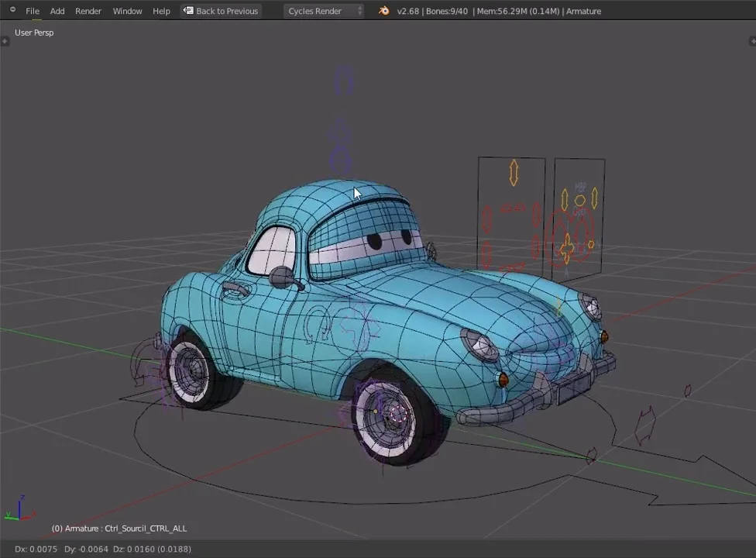Open the Cycles Render engine dropdown
The image size is (756, 558).
pyautogui.click(x=324, y=11)
